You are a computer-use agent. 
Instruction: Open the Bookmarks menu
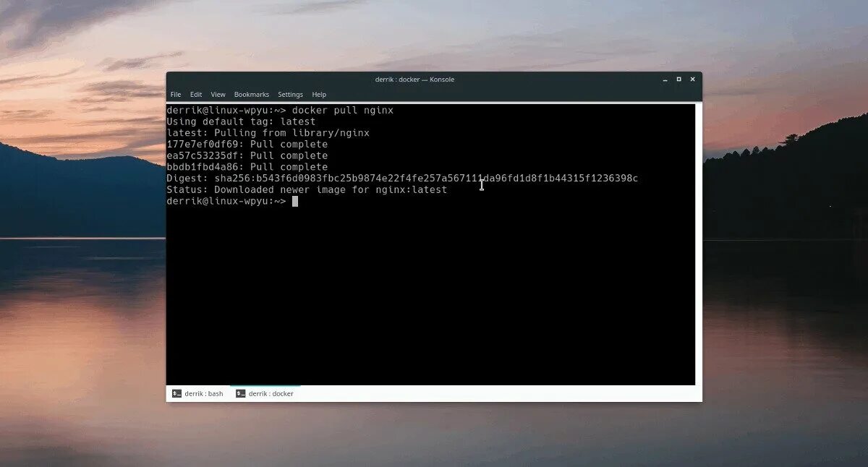tap(251, 94)
